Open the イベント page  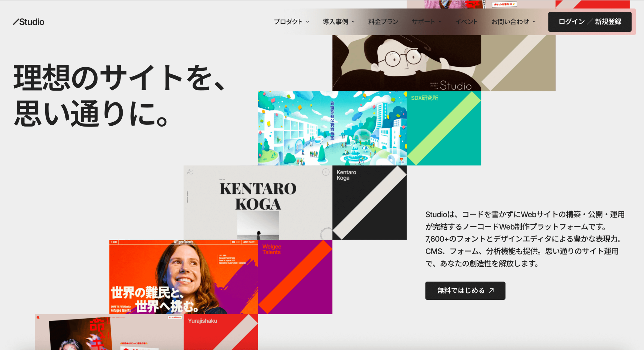coord(467,22)
